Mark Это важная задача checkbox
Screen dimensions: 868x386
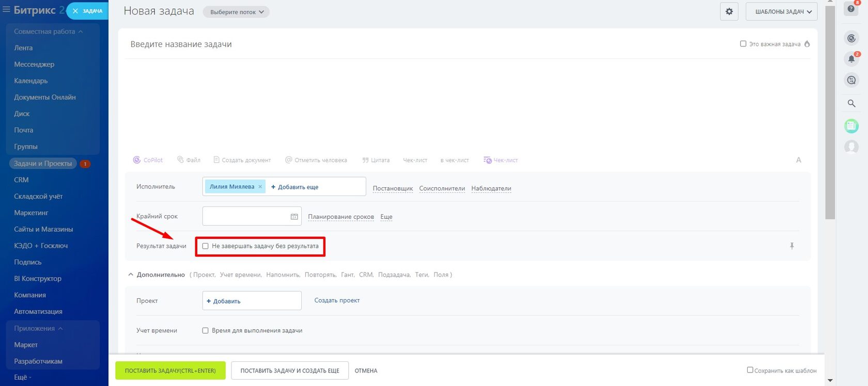pyautogui.click(x=743, y=44)
